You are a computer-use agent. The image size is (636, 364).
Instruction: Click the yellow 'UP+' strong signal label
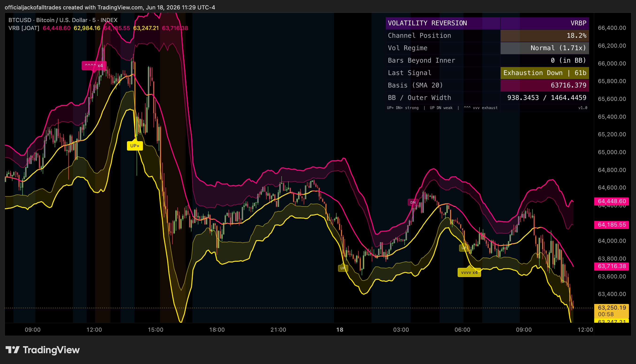[x=135, y=146]
